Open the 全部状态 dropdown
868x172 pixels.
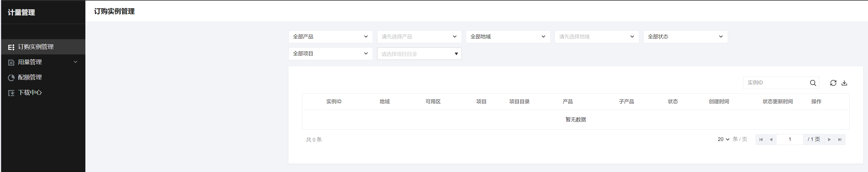pos(685,37)
